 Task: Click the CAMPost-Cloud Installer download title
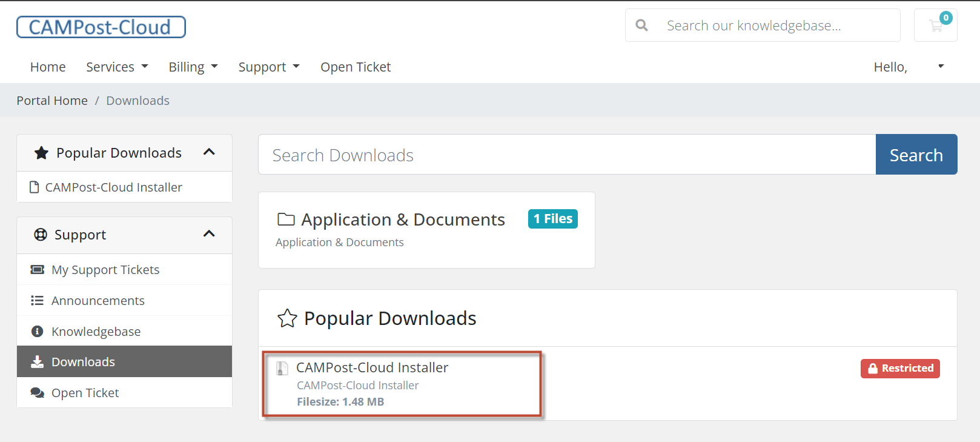point(372,367)
